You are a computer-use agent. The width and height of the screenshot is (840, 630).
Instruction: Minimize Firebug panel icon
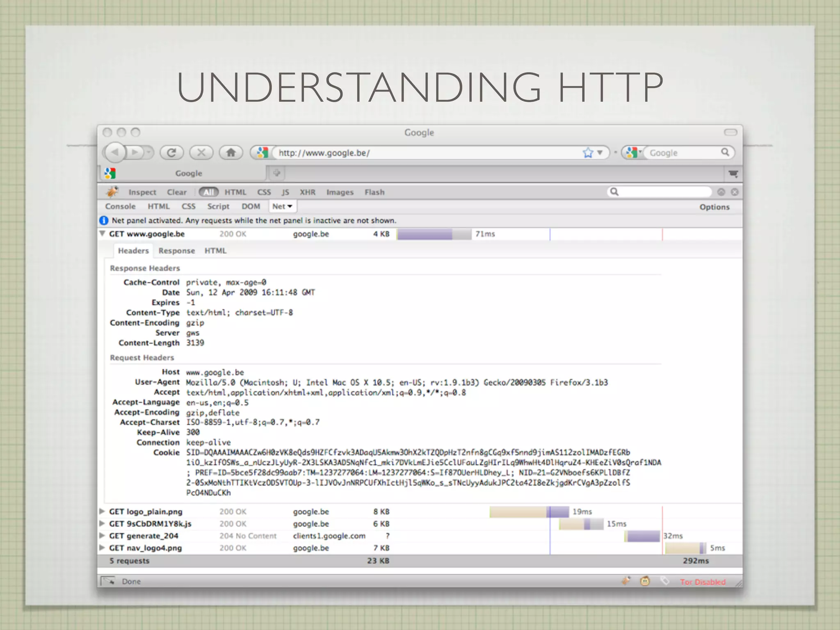pos(721,192)
